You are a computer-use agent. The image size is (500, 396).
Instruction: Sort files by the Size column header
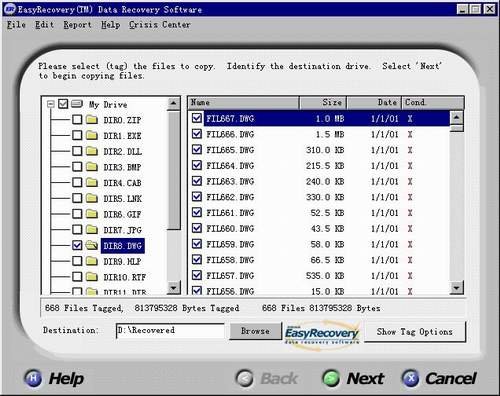pos(323,102)
